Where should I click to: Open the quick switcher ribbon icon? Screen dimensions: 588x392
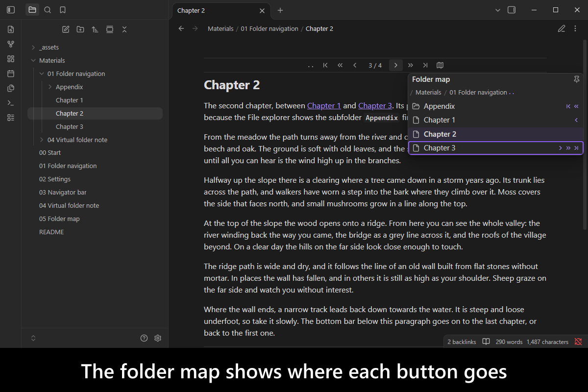[11, 29]
